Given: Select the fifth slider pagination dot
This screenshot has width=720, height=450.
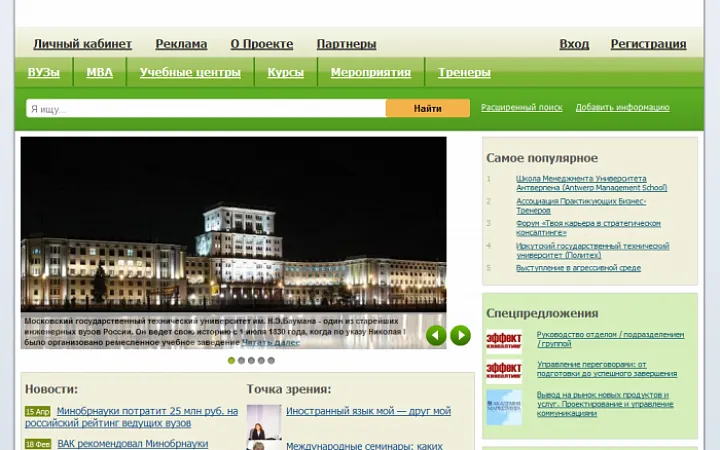Looking at the screenshot, I should tap(271, 360).
